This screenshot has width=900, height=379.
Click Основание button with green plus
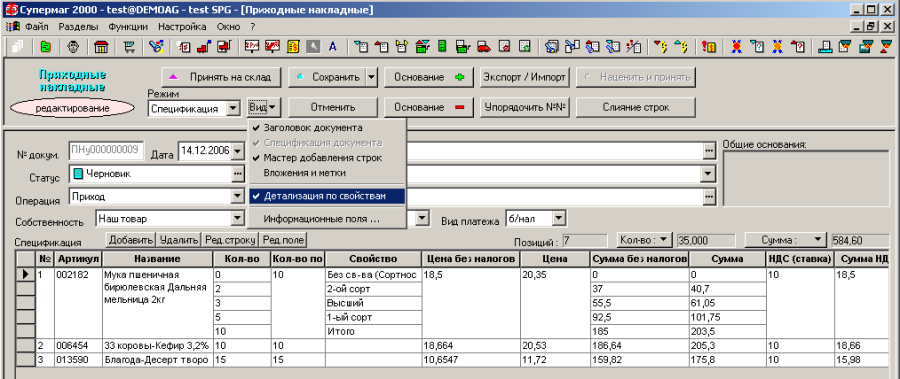(428, 77)
